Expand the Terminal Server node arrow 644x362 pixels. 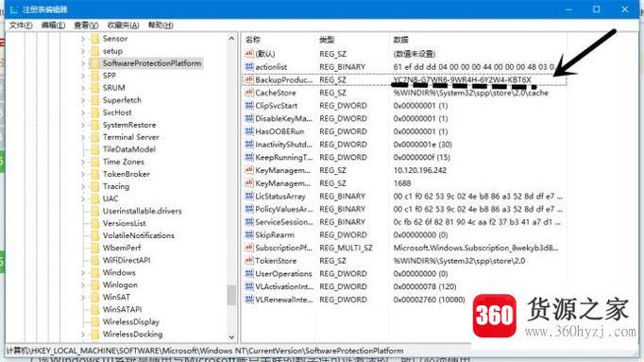[83, 138]
